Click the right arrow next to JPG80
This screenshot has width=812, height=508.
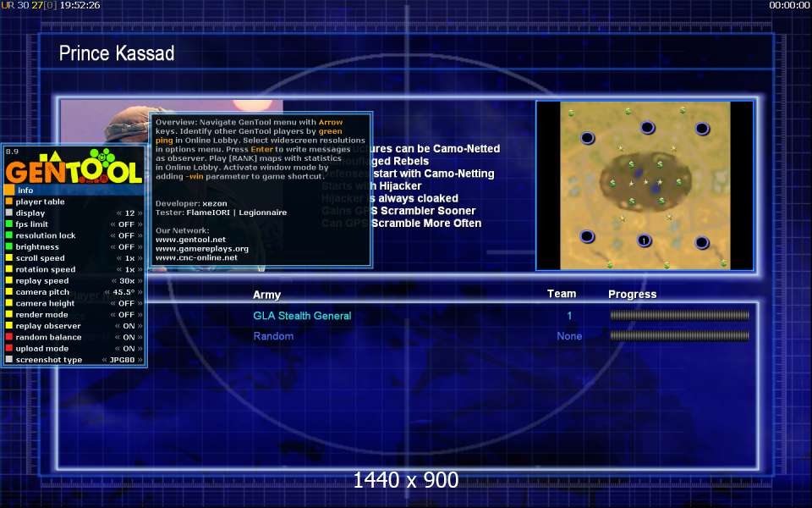(x=140, y=360)
